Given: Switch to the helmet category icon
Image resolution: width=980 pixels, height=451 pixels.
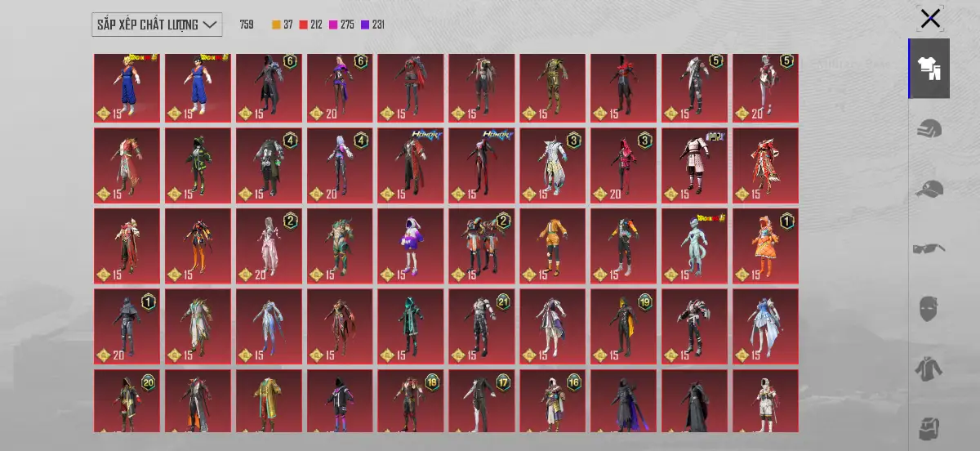Looking at the screenshot, I should point(929,129).
